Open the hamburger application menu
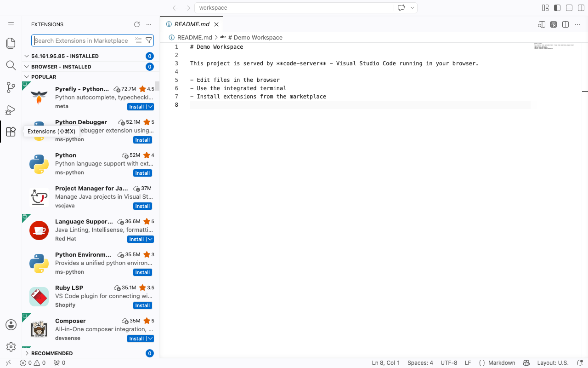Image resolution: width=588 pixels, height=368 pixels. tap(11, 24)
